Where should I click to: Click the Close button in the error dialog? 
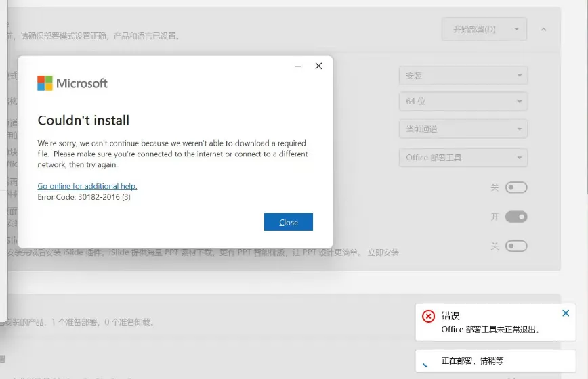coord(289,222)
